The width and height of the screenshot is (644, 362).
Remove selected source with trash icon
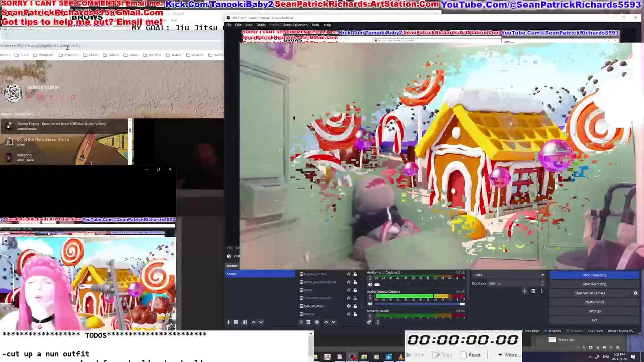coord(308,322)
